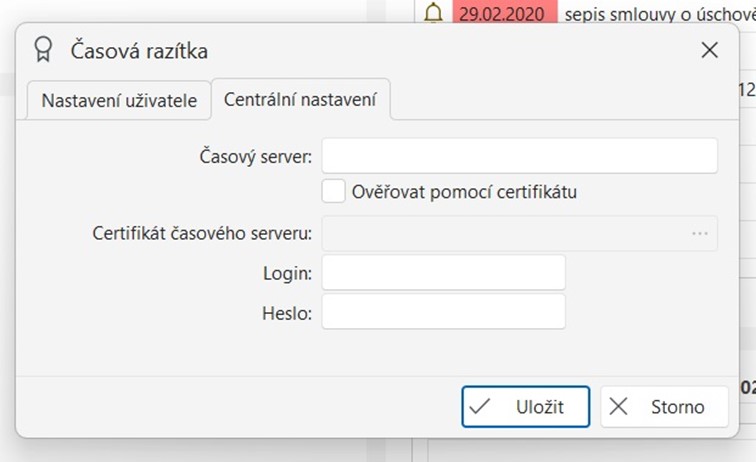
Task: Click the 'Časový server:' label
Action: (257, 156)
